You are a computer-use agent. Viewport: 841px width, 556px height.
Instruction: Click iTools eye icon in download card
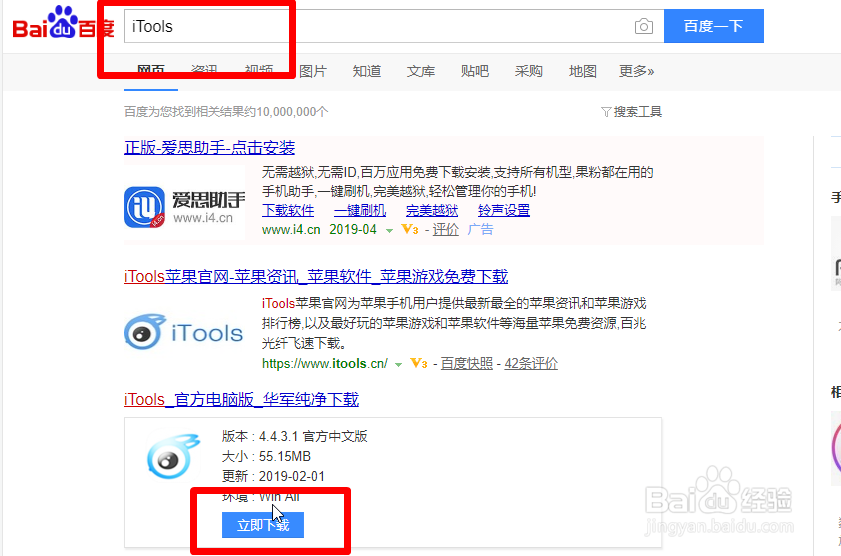point(173,456)
